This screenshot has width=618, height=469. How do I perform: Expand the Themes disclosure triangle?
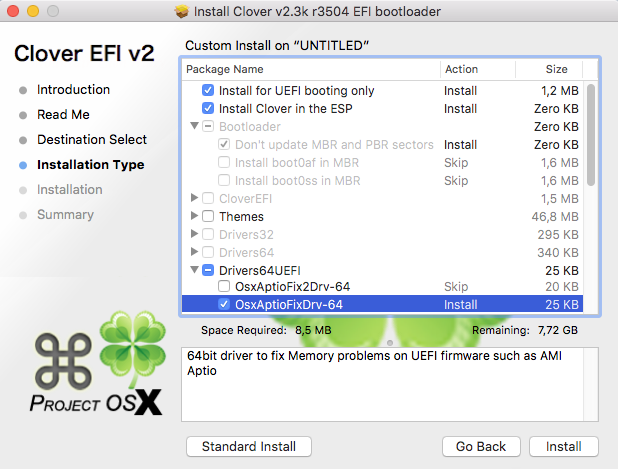pyautogui.click(x=194, y=216)
